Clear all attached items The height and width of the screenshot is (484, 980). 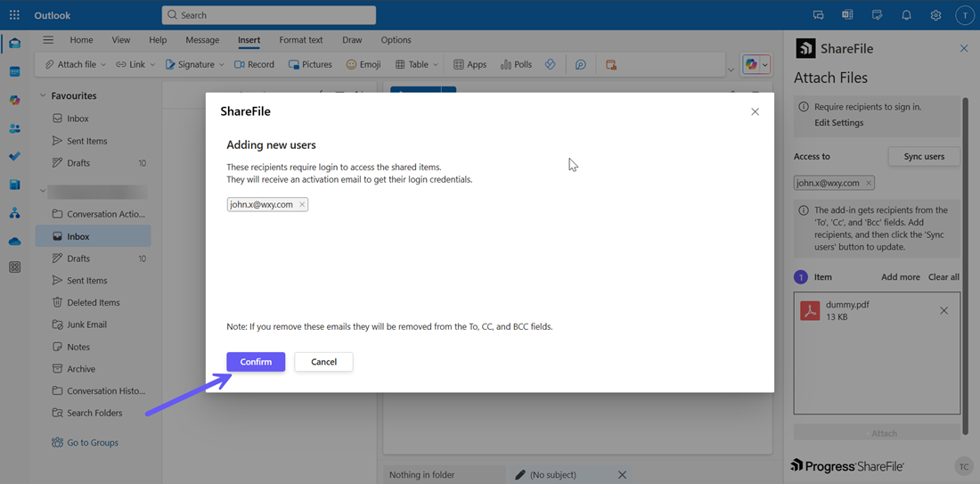(943, 277)
